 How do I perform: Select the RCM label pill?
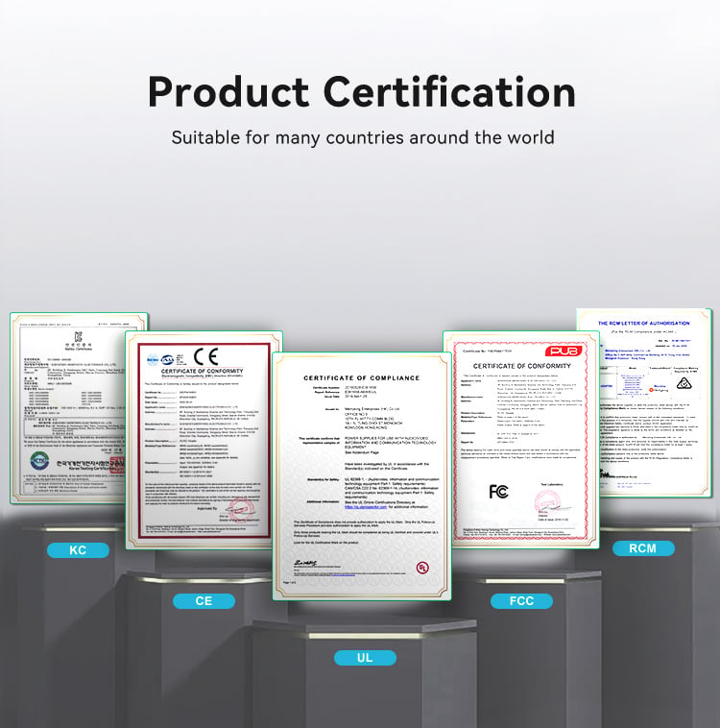coord(643,548)
